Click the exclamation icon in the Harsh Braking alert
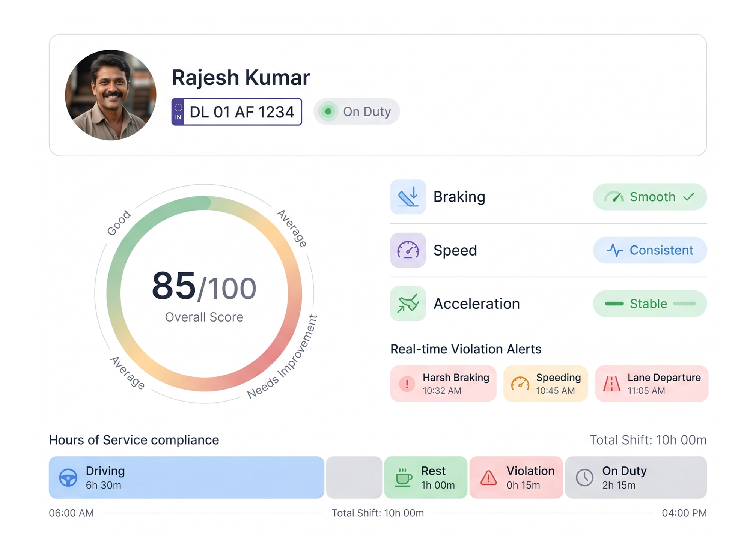Viewport: 756px width, 549px height. pyautogui.click(x=407, y=384)
